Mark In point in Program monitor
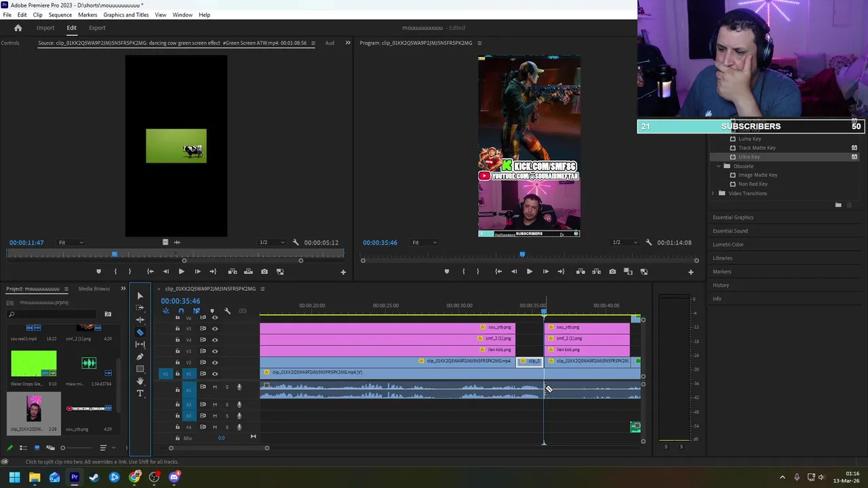Image resolution: width=868 pixels, height=488 pixels. (464, 271)
